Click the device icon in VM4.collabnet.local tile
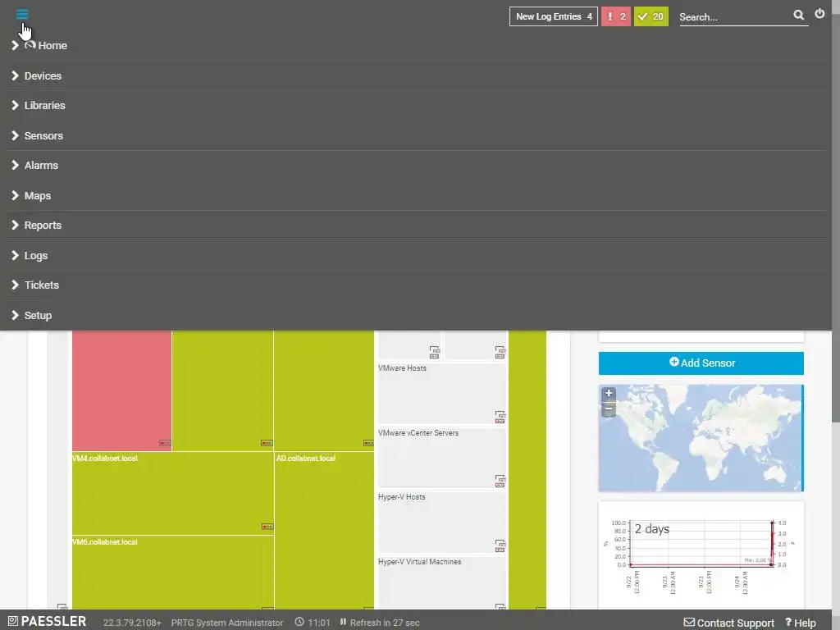Viewport: 840px width, 630px height. tap(267, 527)
